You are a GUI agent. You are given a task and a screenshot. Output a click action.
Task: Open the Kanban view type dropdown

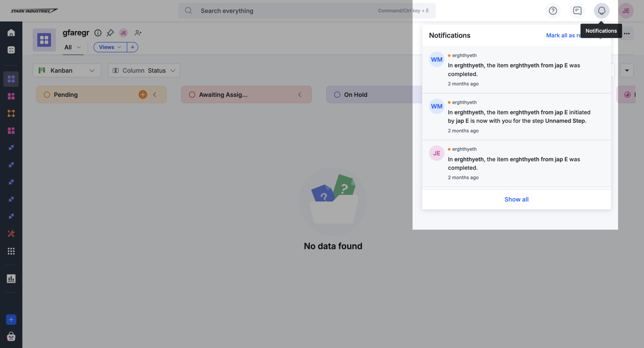tap(67, 70)
